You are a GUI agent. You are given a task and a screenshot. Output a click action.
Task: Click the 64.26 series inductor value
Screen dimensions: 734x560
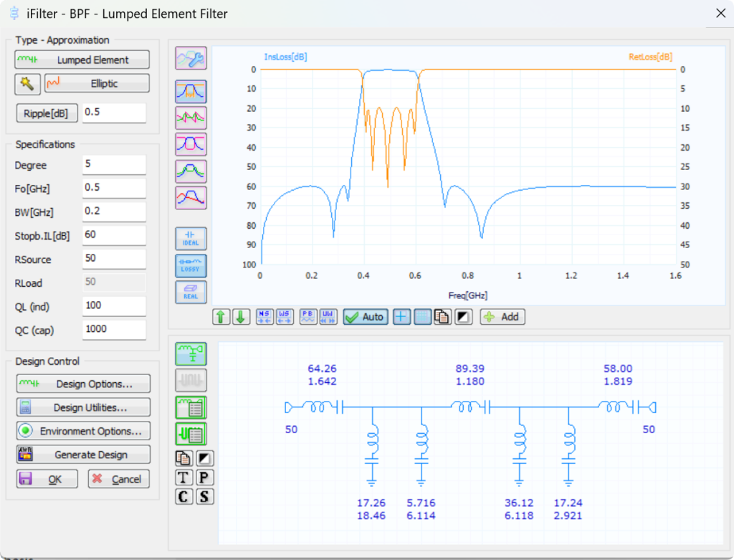tap(322, 369)
